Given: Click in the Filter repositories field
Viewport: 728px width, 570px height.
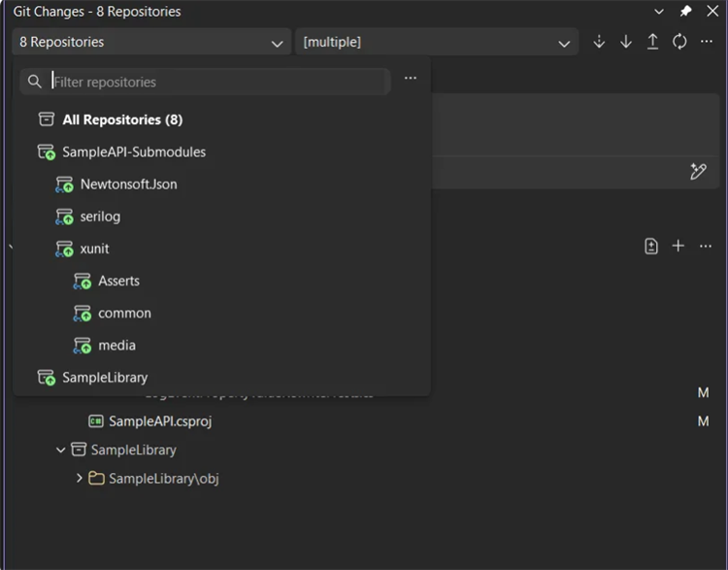Looking at the screenshot, I should pyautogui.click(x=205, y=82).
